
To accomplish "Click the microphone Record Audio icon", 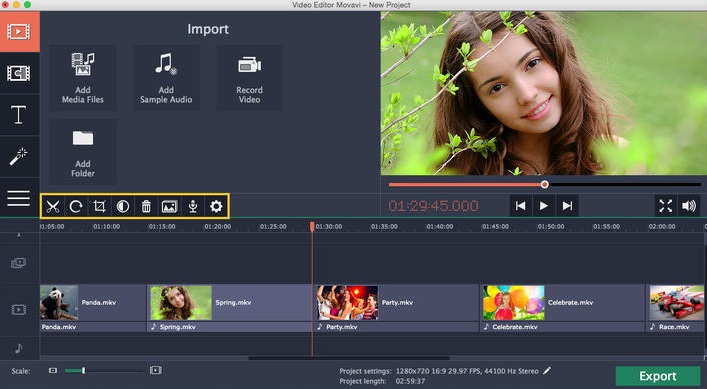I will click(x=193, y=206).
